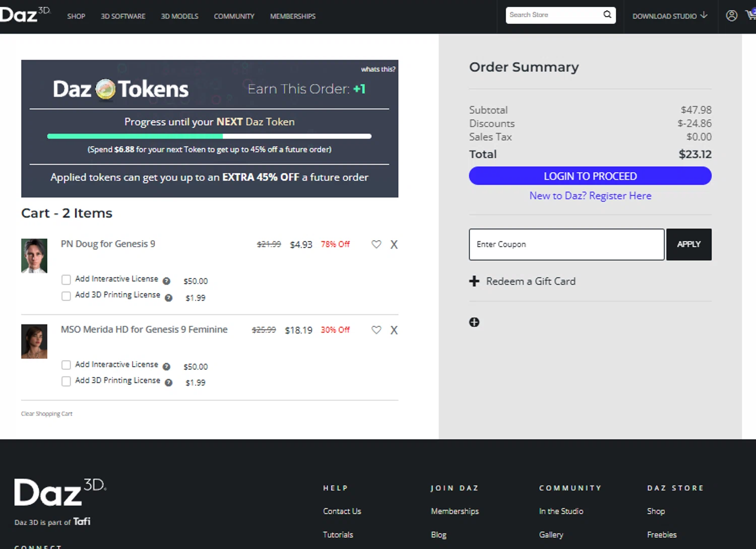The image size is (756, 549).
Task: Click the Daz 3D logo in header
Action: click(25, 15)
